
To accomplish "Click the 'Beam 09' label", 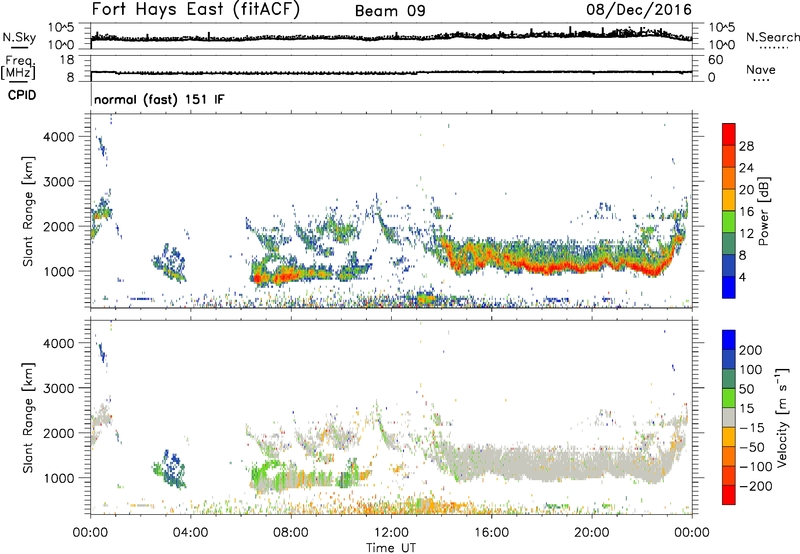I will [x=390, y=11].
